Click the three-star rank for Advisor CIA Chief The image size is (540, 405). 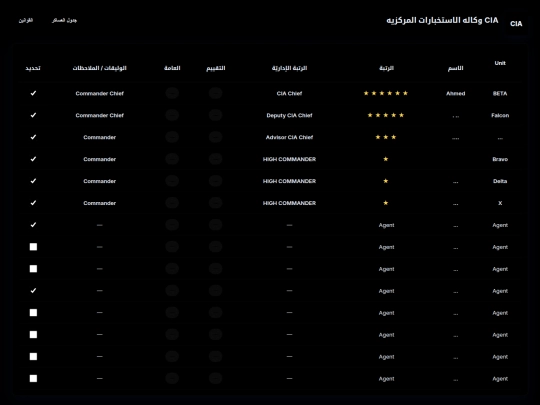(x=386, y=137)
